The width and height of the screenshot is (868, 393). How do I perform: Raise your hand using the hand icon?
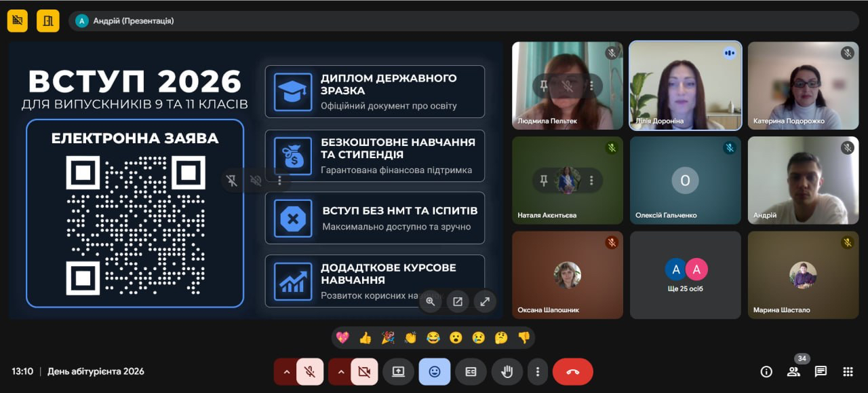pyautogui.click(x=507, y=371)
